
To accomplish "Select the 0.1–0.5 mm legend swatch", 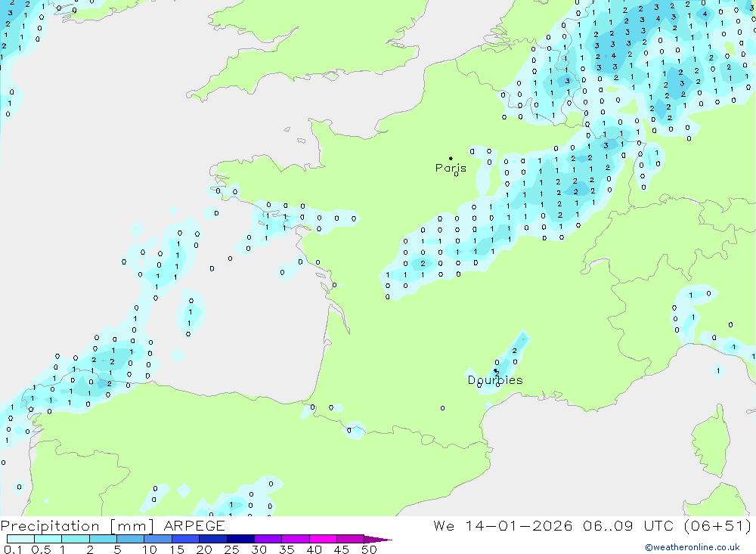I will click(20, 539).
